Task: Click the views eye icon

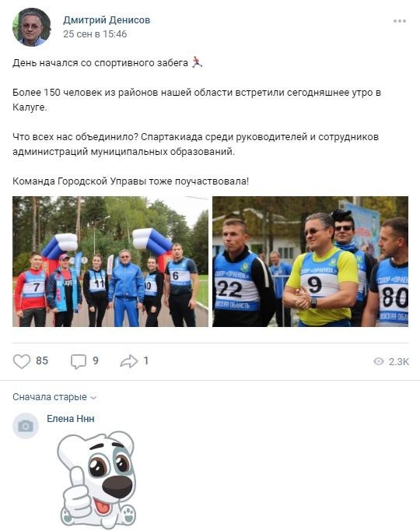Action: 379,361
